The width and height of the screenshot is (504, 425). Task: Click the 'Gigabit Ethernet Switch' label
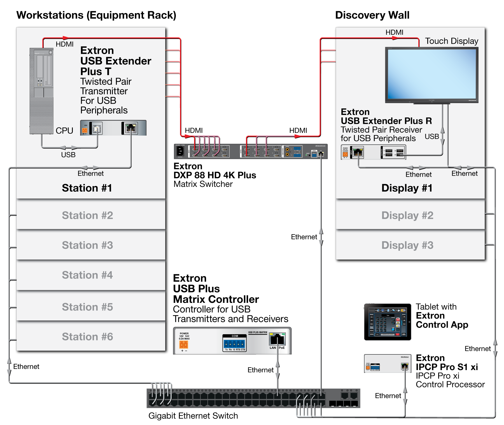(193, 416)
